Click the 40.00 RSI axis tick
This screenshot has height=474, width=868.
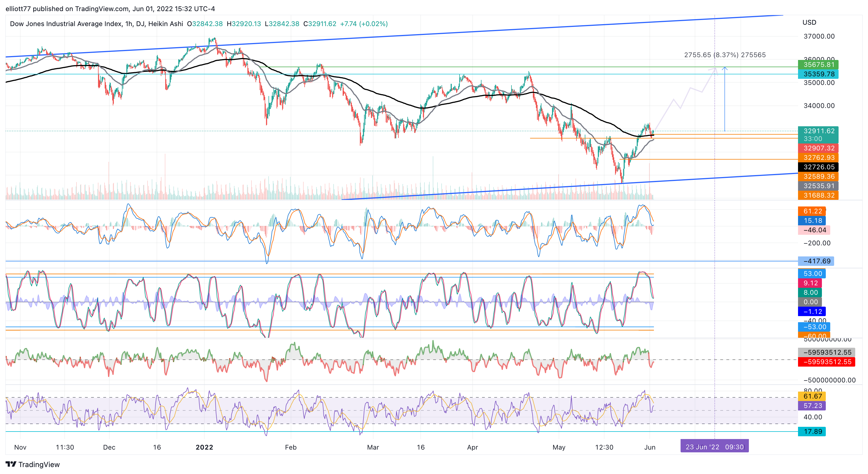click(x=813, y=417)
